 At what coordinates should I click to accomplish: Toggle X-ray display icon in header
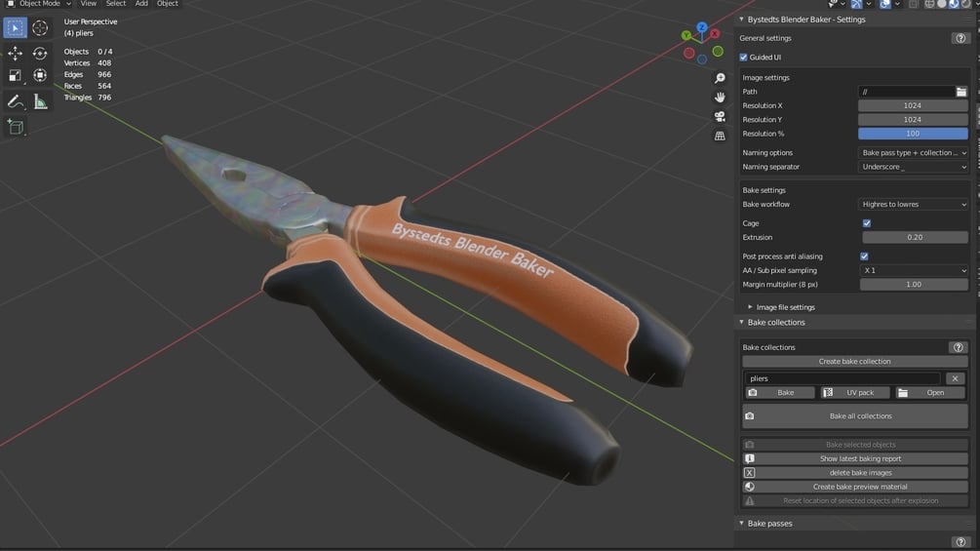click(914, 4)
